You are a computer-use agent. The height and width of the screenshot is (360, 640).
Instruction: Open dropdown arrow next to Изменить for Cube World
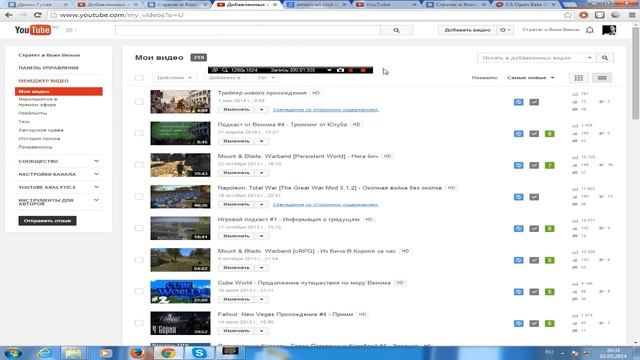tap(262, 300)
